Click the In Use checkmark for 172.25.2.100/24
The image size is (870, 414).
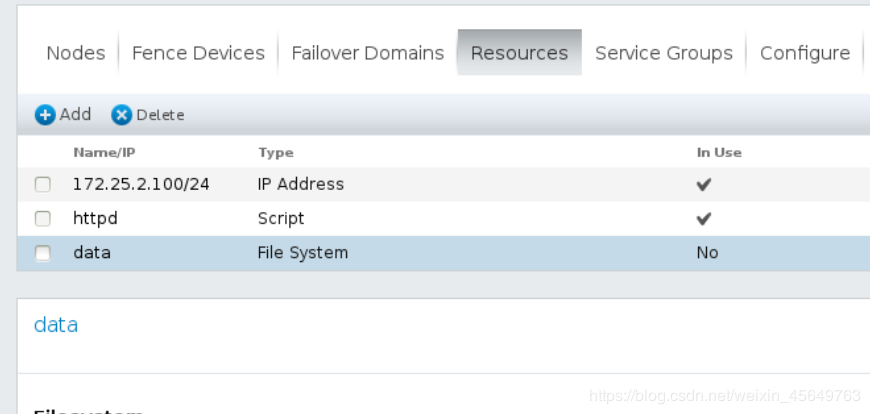coord(704,185)
